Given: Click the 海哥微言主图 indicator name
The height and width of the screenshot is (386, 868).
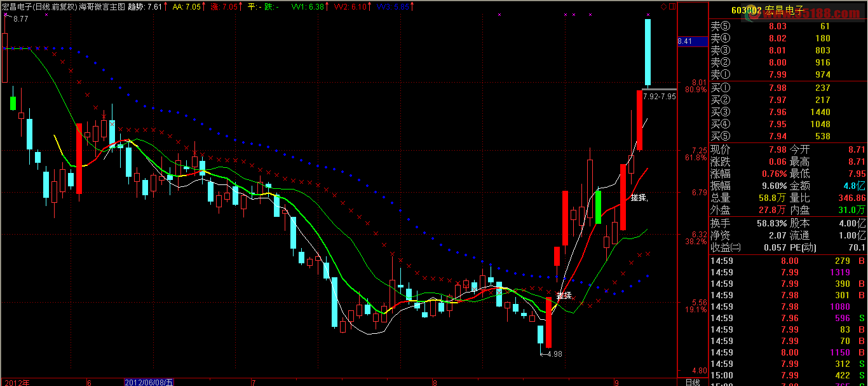Looking at the screenshot, I should coord(102,7).
